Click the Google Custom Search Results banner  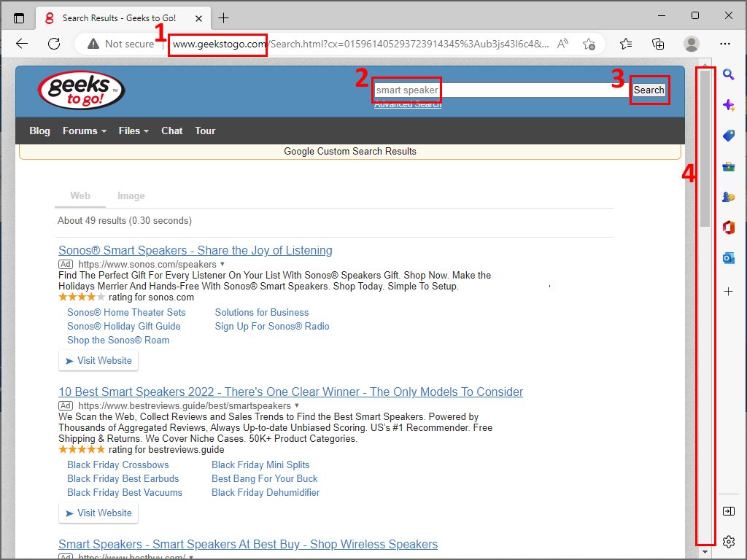[x=350, y=152]
